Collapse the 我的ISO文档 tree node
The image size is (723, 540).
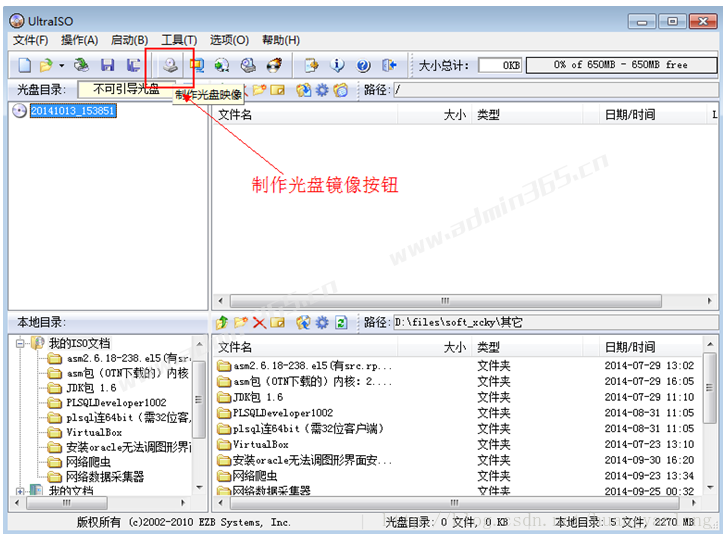point(19,343)
